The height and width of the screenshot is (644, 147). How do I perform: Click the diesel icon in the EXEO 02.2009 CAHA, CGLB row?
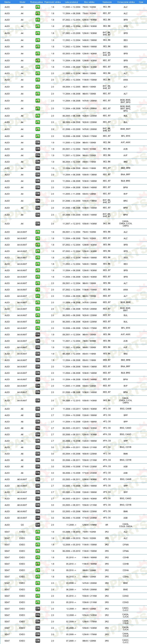[x=38, y=621]
